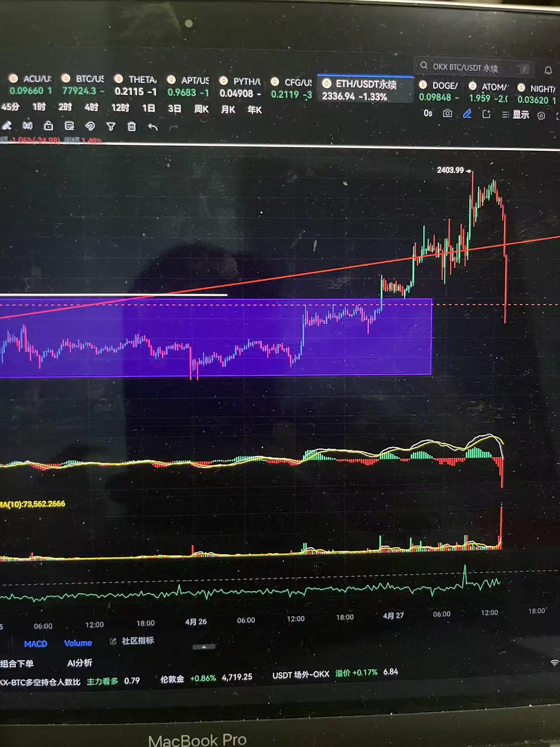This screenshot has height=747, width=560.
Task: Click the 0s countdown indicator
Action: tap(428, 113)
